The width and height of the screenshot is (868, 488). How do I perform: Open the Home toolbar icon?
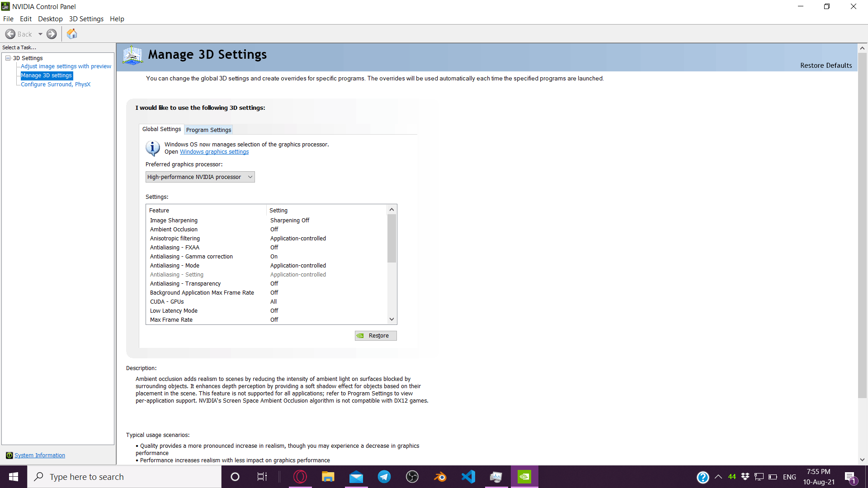(71, 34)
